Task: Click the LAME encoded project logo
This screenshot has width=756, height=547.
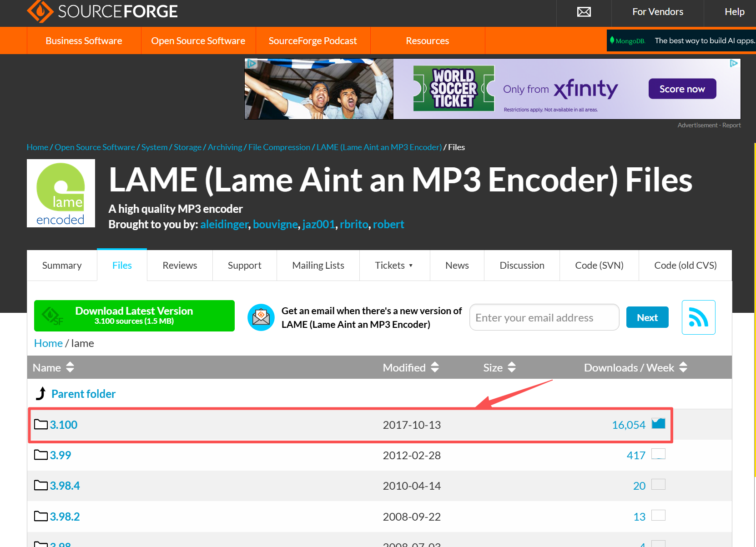Action: pyautogui.click(x=61, y=193)
